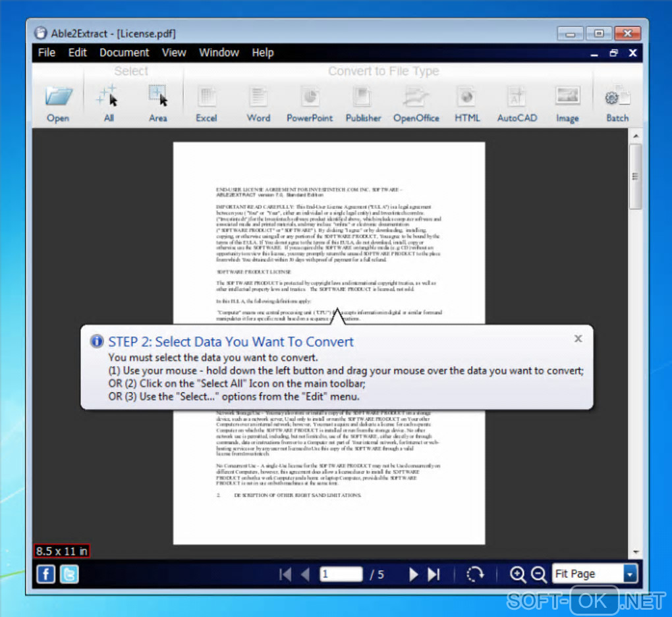
Task: Convert to OpenOffice
Action: [x=416, y=104]
